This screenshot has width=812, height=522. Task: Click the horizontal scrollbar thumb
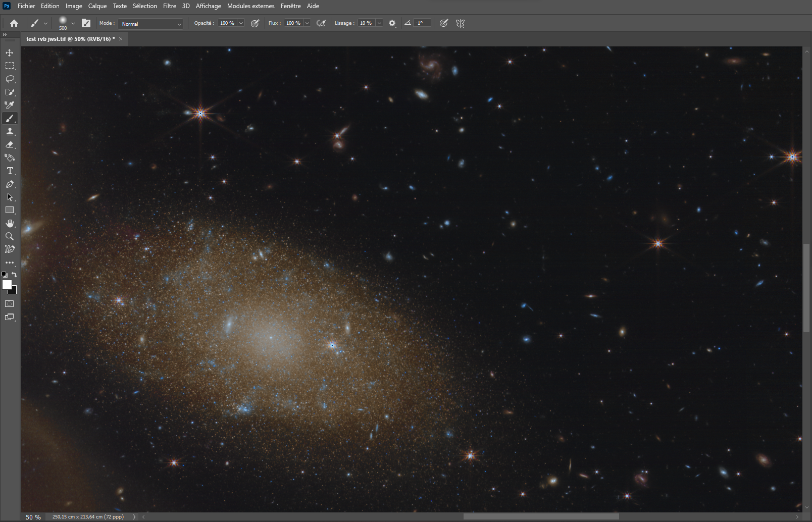[541, 516]
